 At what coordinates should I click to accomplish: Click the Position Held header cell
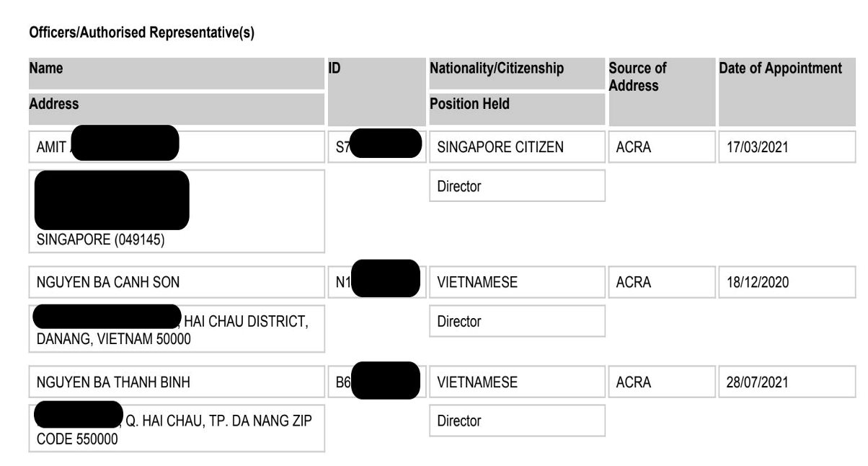[x=517, y=108]
